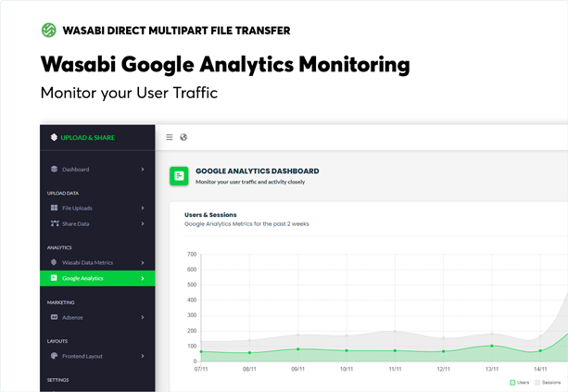Click the Upload & Share logo icon
Image resolution: width=568 pixels, height=392 pixels.
point(54,137)
